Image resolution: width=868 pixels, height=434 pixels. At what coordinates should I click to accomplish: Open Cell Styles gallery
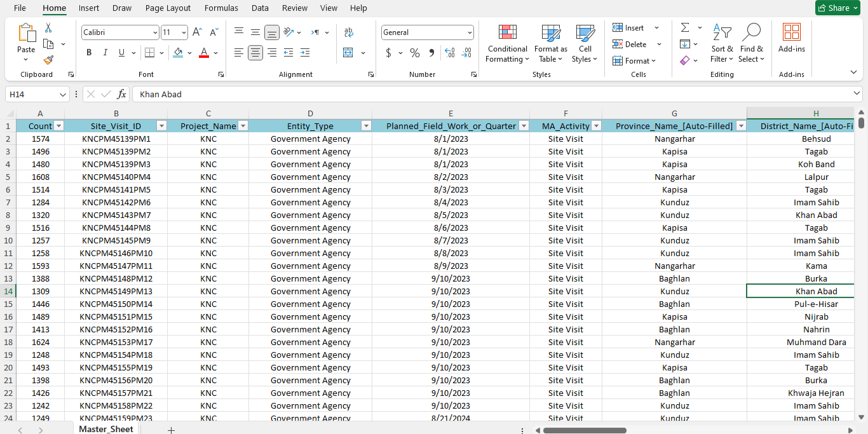click(585, 43)
